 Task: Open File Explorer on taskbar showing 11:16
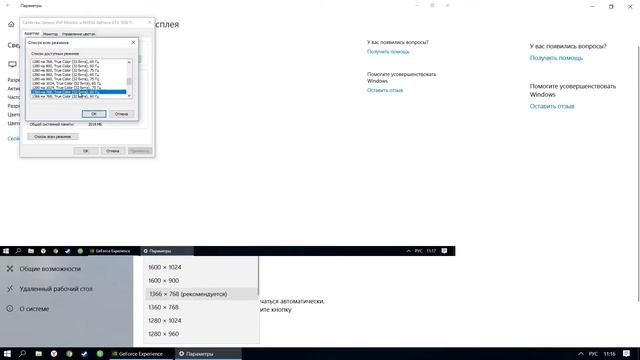[x=38, y=354]
